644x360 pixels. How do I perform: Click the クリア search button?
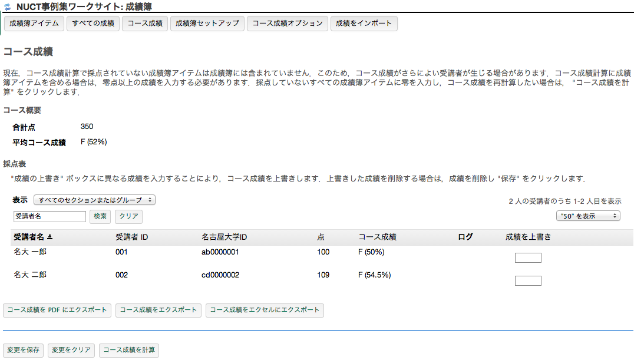click(128, 217)
